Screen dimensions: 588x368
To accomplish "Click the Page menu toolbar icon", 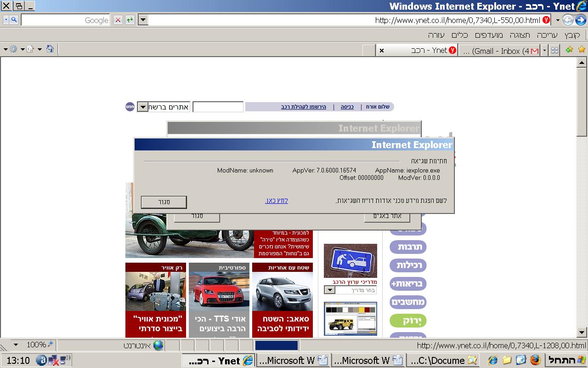I will click(30, 49).
